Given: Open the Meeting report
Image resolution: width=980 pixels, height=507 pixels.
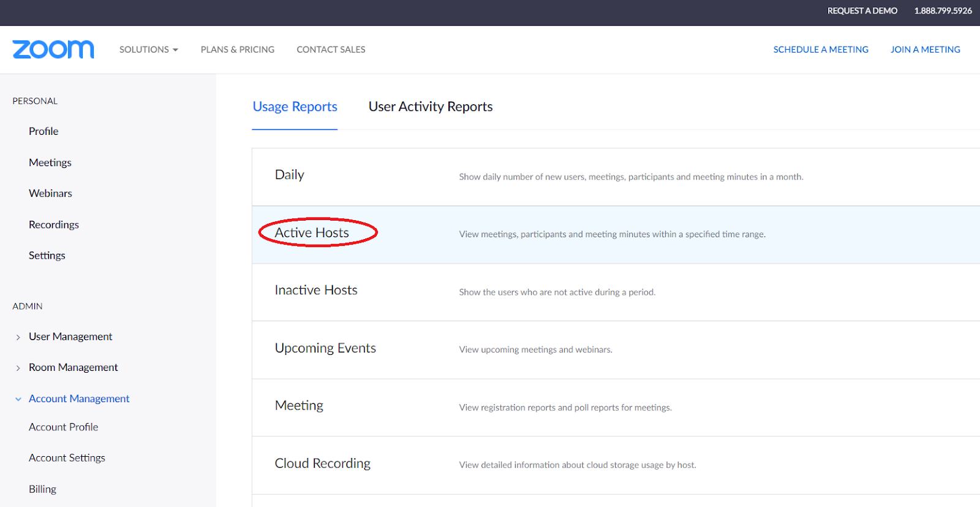Looking at the screenshot, I should pos(299,406).
